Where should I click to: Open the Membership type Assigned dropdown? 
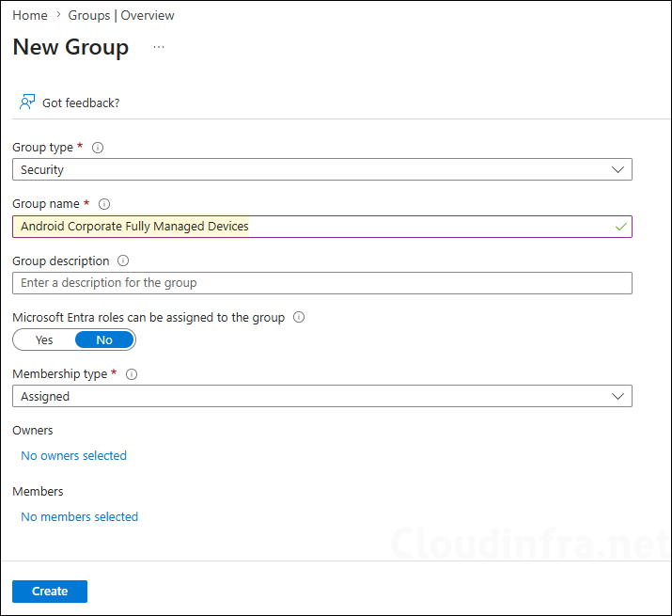click(321, 396)
